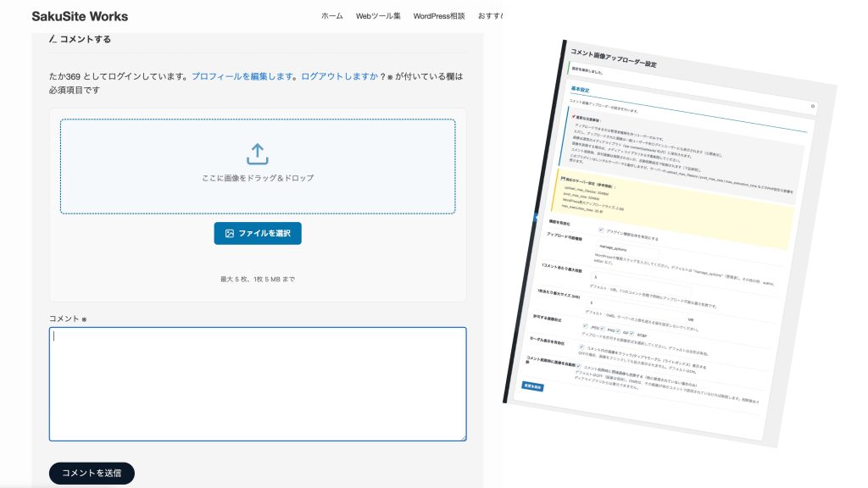The height and width of the screenshot is (488, 868).
Task: Uncheck the WEBP format checkbox
Action: [x=632, y=331]
